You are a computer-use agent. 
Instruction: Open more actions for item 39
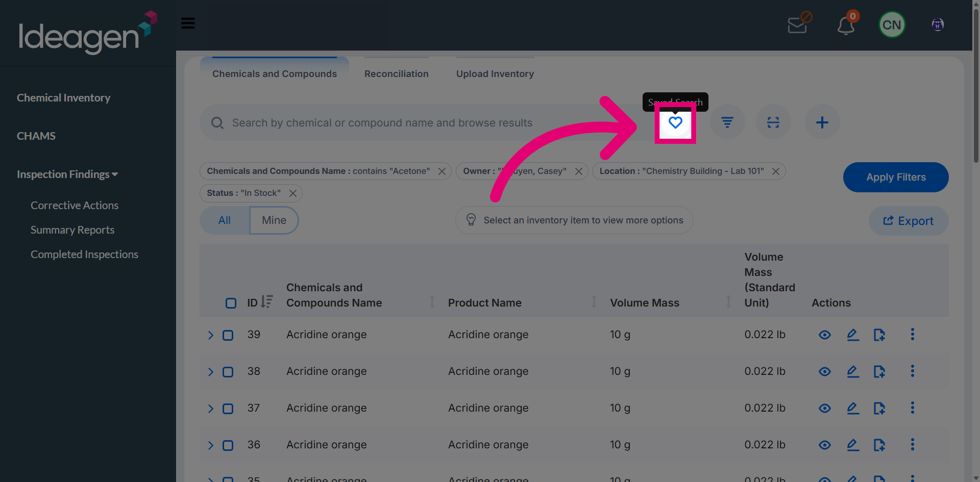click(x=913, y=335)
